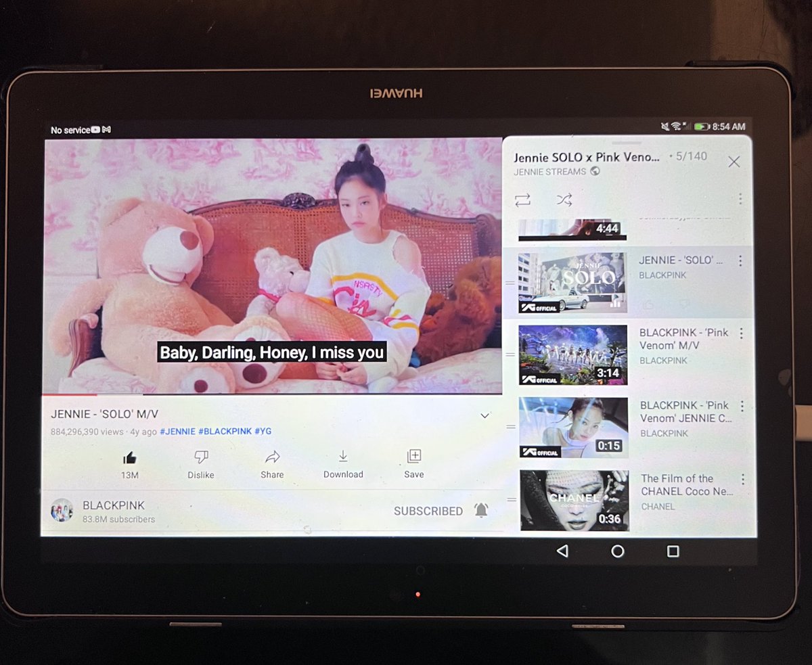Open BLACKPINK channel avatar

pyautogui.click(x=62, y=511)
